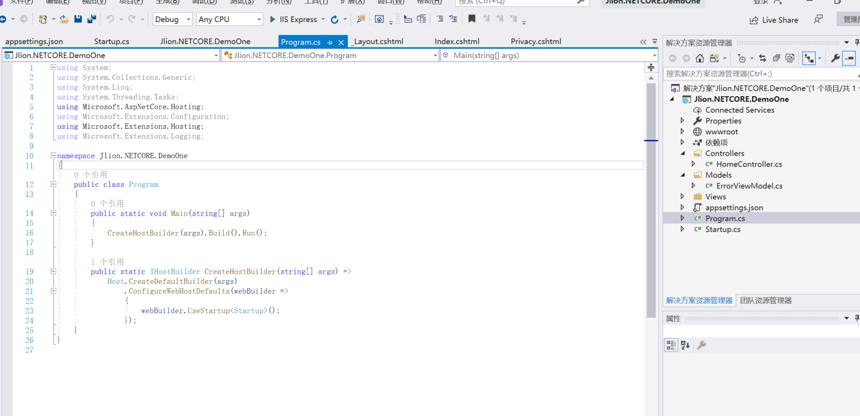
Task: Click the browser refresh icon
Action: click(x=334, y=19)
